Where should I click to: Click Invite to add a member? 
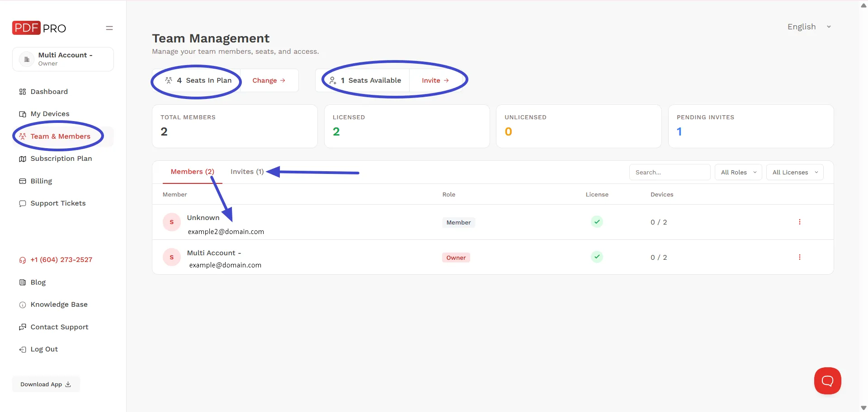tap(435, 80)
